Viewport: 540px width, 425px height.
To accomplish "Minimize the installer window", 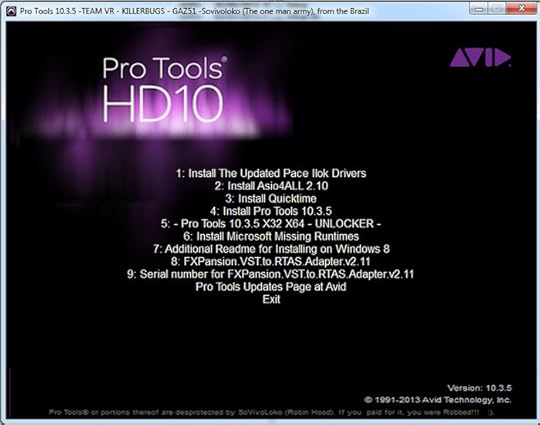I will (x=479, y=8).
